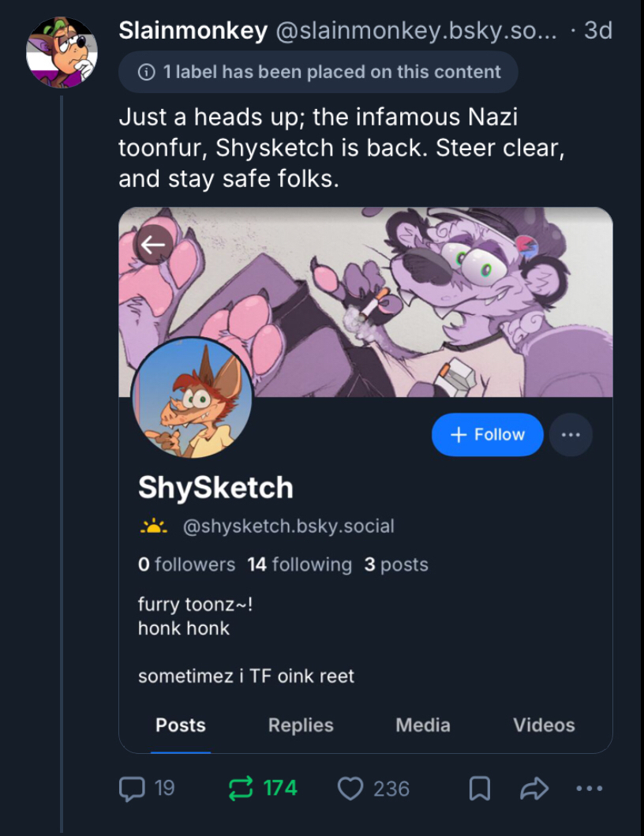The width and height of the screenshot is (644, 836).
Task: Switch to the Media tab
Action: tap(423, 725)
